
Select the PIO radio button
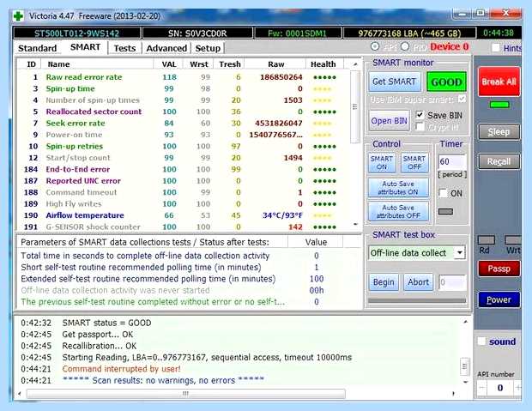click(x=404, y=46)
